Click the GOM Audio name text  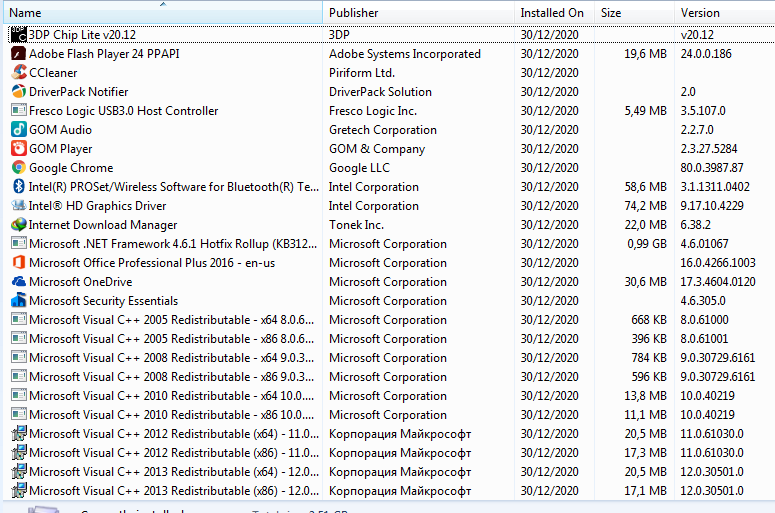pyautogui.click(x=60, y=130)
